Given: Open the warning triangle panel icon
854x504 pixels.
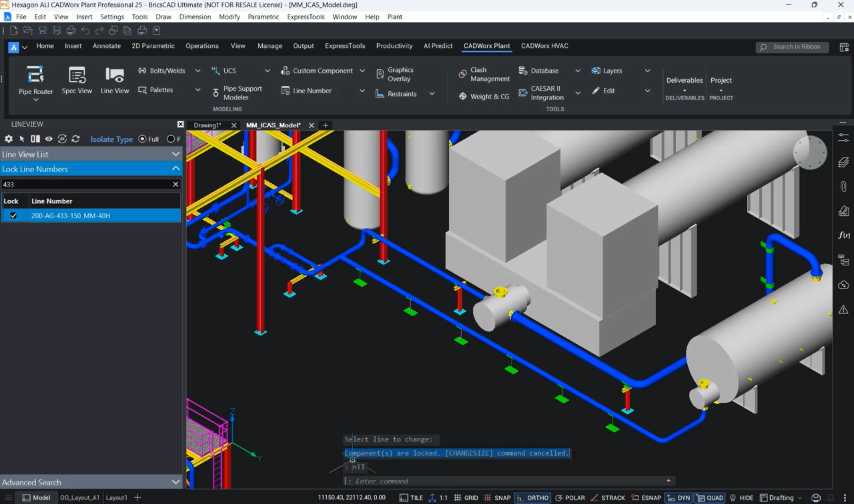Looking at the screenshot, I should (843, 309).
